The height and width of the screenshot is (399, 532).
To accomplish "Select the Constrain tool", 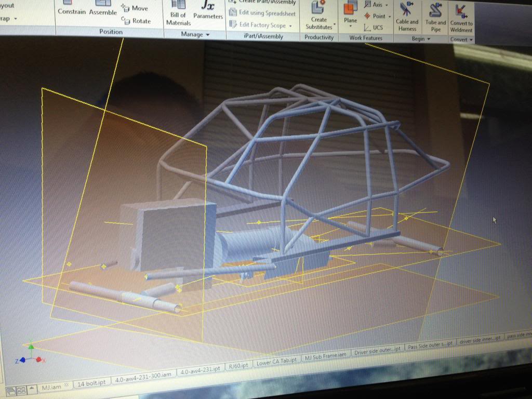I will (72, 7).
